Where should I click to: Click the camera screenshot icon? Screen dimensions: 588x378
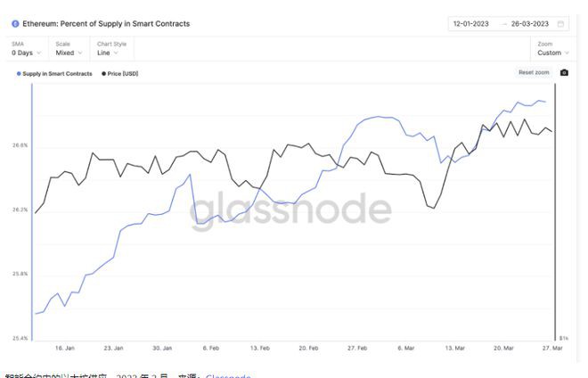tap(564, 72)
